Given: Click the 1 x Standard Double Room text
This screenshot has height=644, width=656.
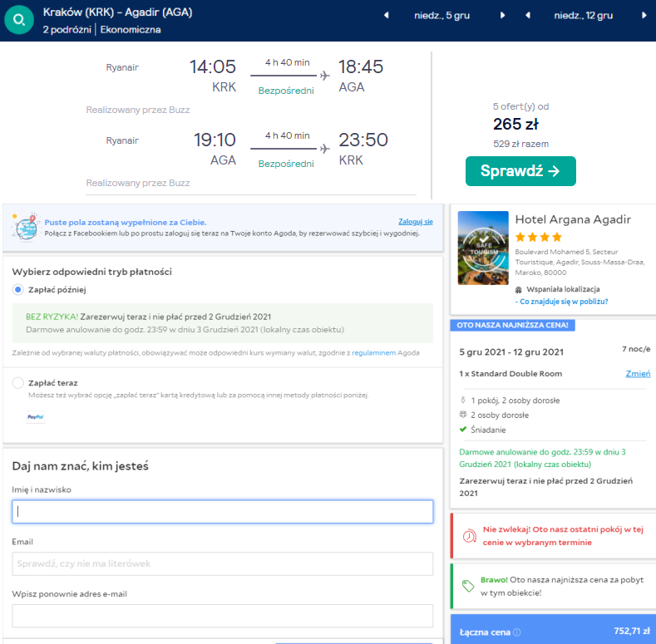Looking at the screenshot, I should (x=510, y=373).
